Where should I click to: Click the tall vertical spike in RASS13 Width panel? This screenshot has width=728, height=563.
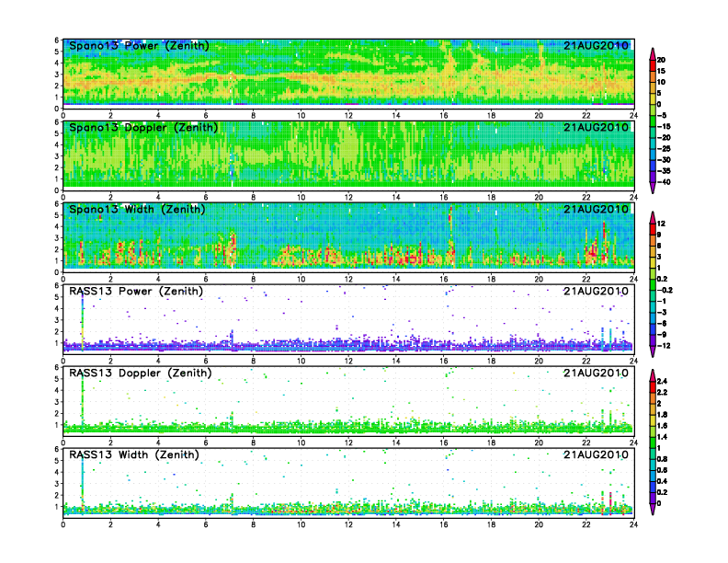pos(83,483)
